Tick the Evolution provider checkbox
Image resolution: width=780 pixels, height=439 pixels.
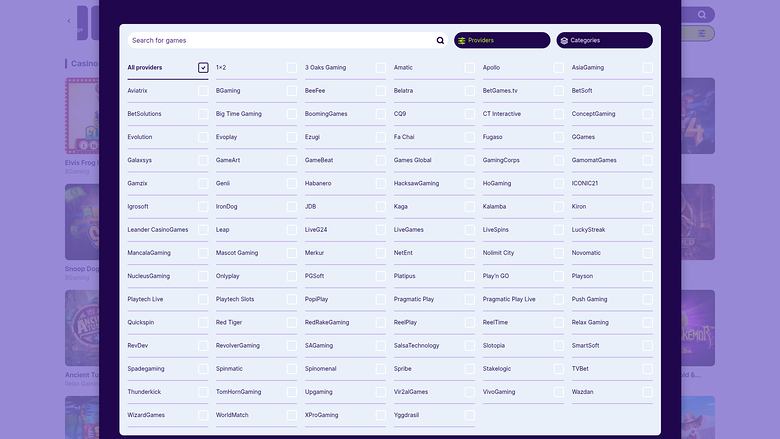(203, 137)
